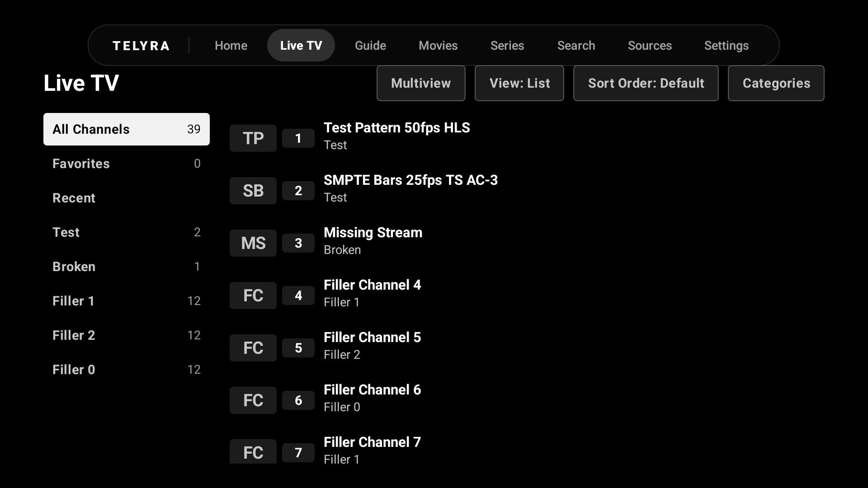Switch to the Guide tab
The height and width of the screenshot is (488, 868).
coord(370,46)
